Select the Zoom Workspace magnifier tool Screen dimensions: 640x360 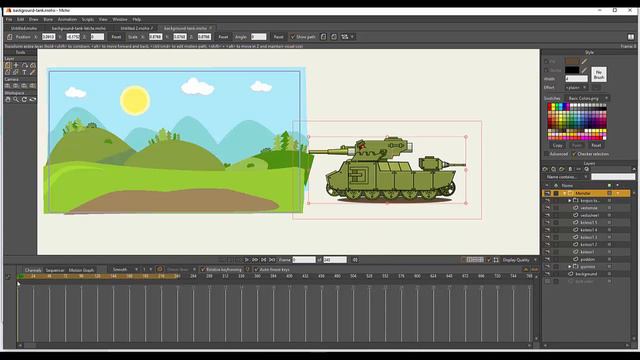(x=16, y=99)
